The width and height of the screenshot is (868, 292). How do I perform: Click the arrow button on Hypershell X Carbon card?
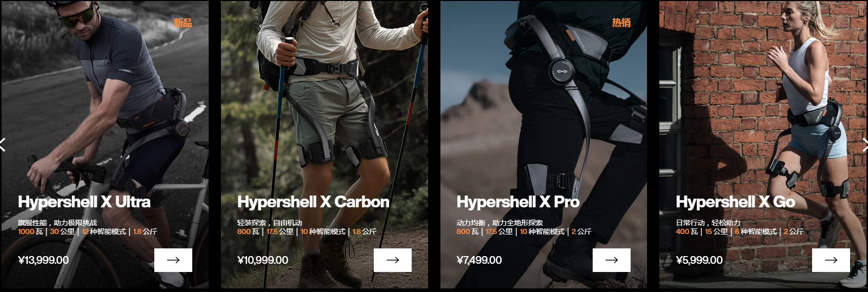[393, 260]
